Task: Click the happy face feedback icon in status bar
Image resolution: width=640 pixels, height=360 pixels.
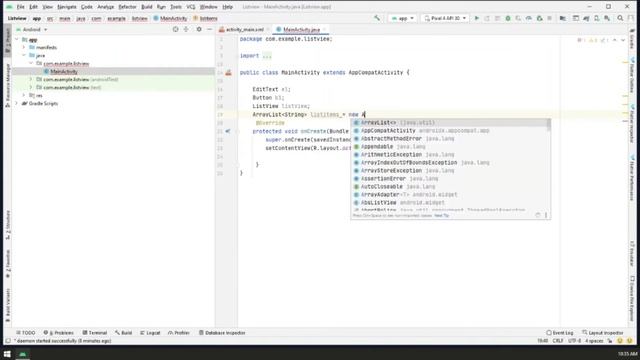Action: point(620,341)
